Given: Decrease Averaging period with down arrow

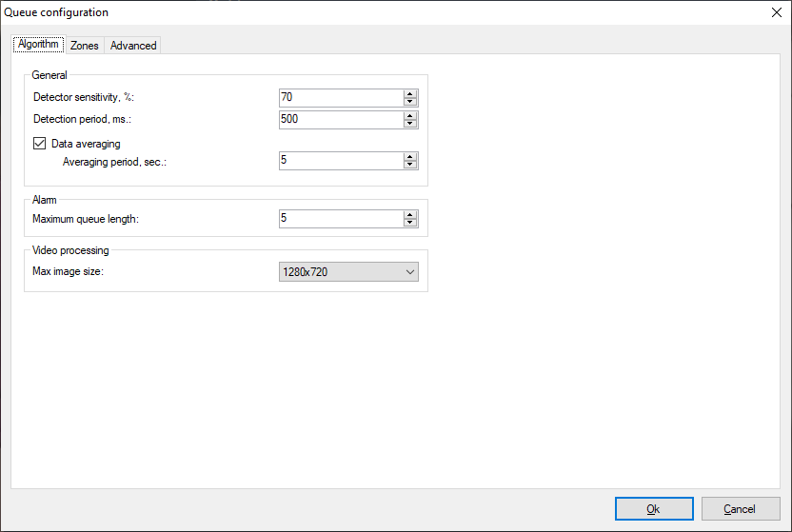Looking at the screenshot, I should click(x=410, y=165).
